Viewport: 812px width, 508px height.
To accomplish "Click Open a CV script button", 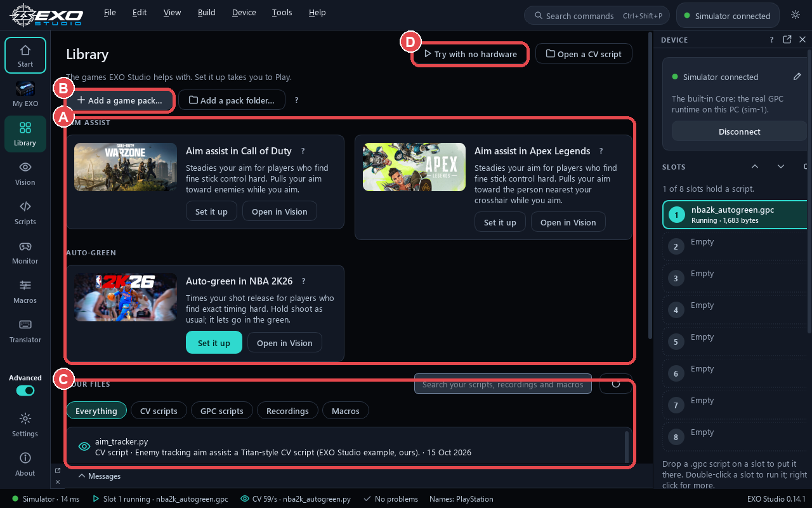I will click(x=584, y=54).
